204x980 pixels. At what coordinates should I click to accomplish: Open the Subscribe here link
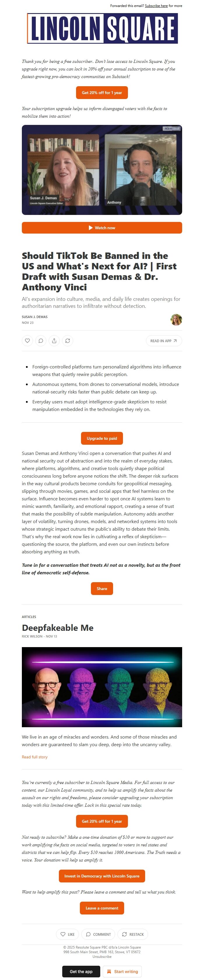[156, 6]
